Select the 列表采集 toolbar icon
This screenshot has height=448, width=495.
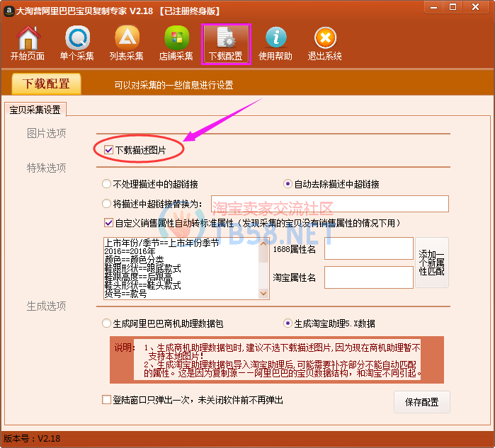tap(127, 38)
